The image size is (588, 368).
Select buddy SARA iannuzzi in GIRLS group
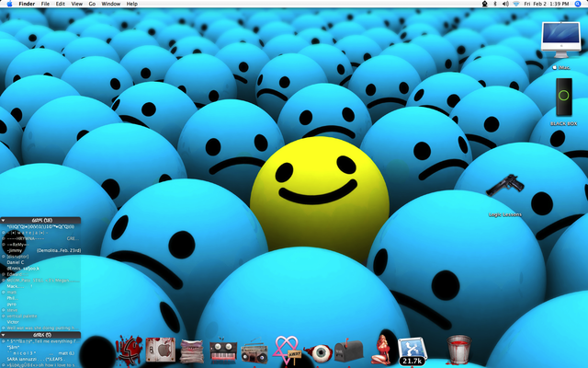[40, 360]
